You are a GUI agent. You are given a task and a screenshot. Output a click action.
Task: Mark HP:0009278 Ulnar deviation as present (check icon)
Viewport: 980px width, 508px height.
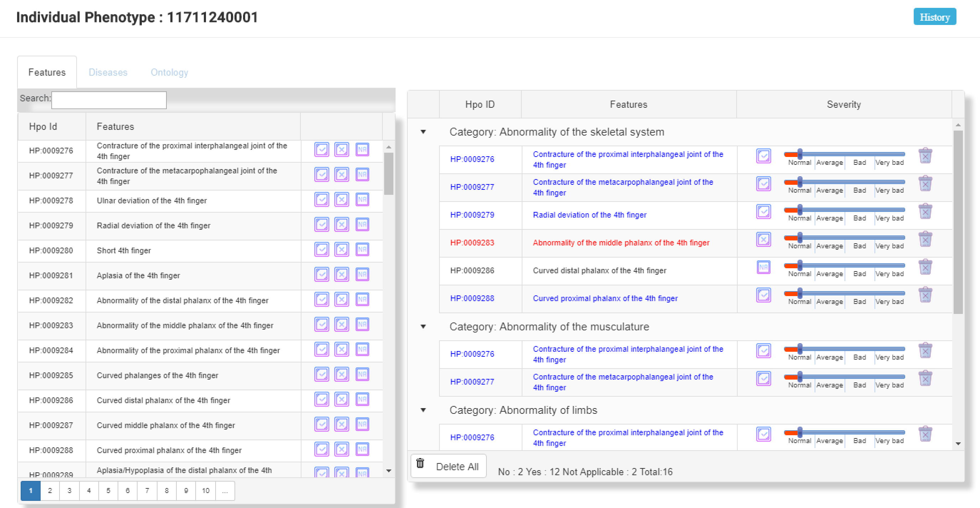point(321,199)
